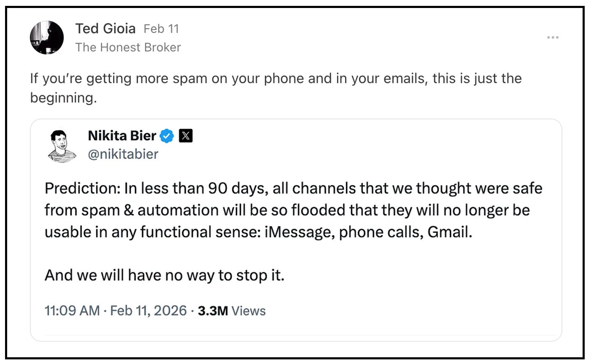Click the black X logo badge

click(186, 136)
